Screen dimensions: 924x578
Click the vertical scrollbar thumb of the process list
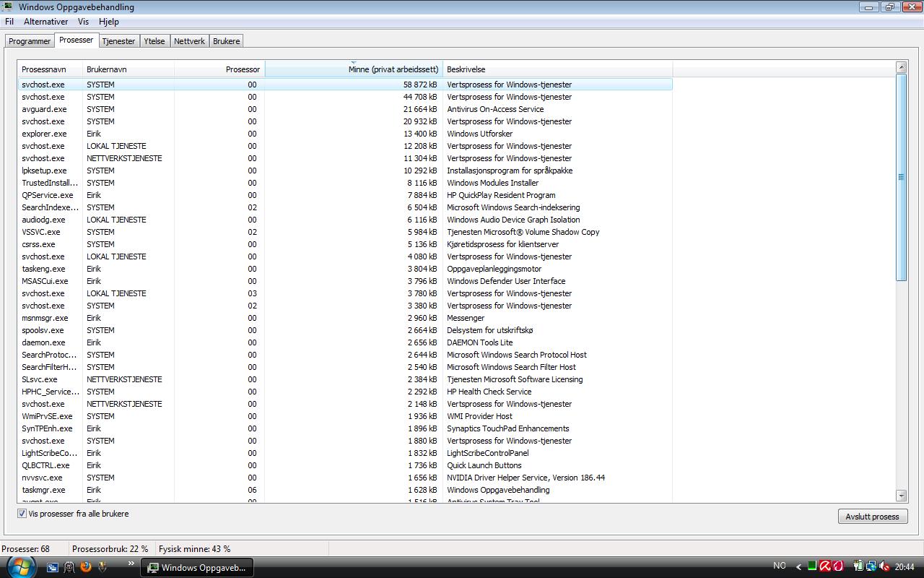pyautogui.click(x=901, y=177)
